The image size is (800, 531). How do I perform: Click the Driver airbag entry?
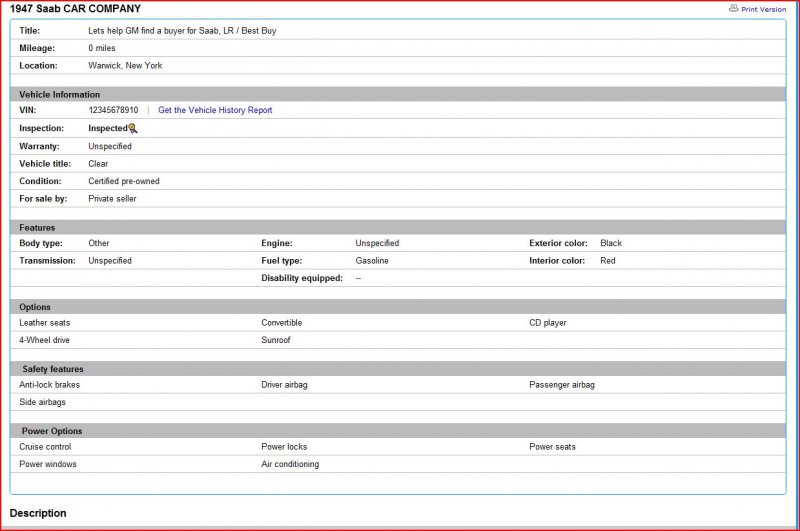tap(284, 385)
